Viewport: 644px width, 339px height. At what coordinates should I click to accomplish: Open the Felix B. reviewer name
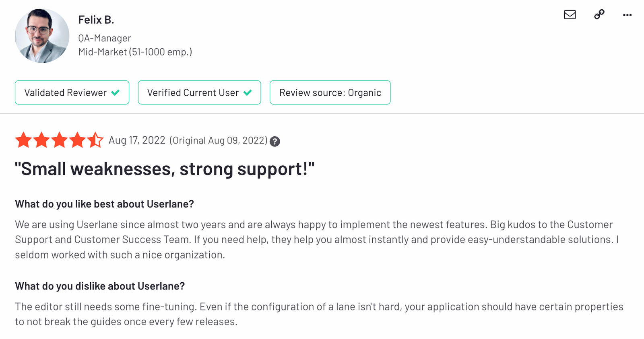[x=96, y=20]
